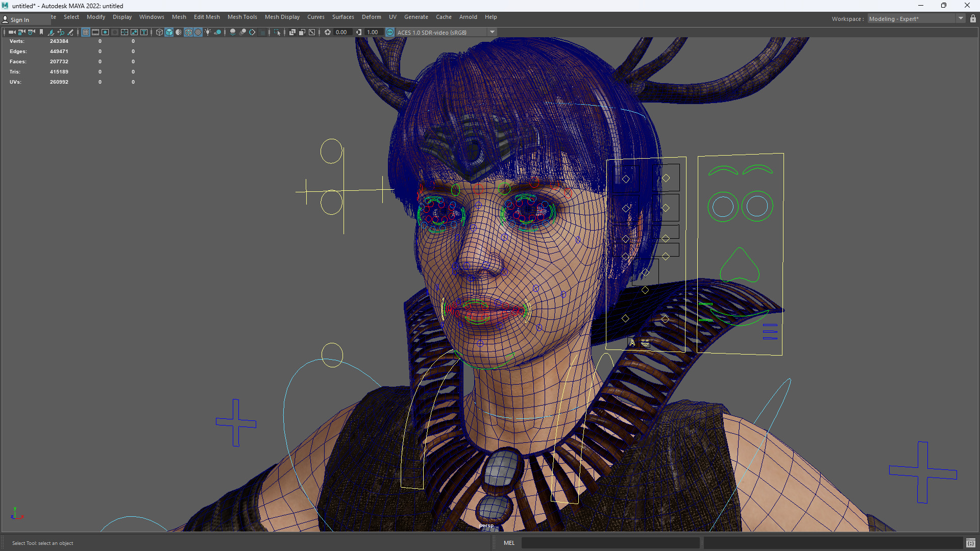Click the Multisample Anti-aliasing icon
The width and height of the screenshot is (980, 551).
[252, 32]
